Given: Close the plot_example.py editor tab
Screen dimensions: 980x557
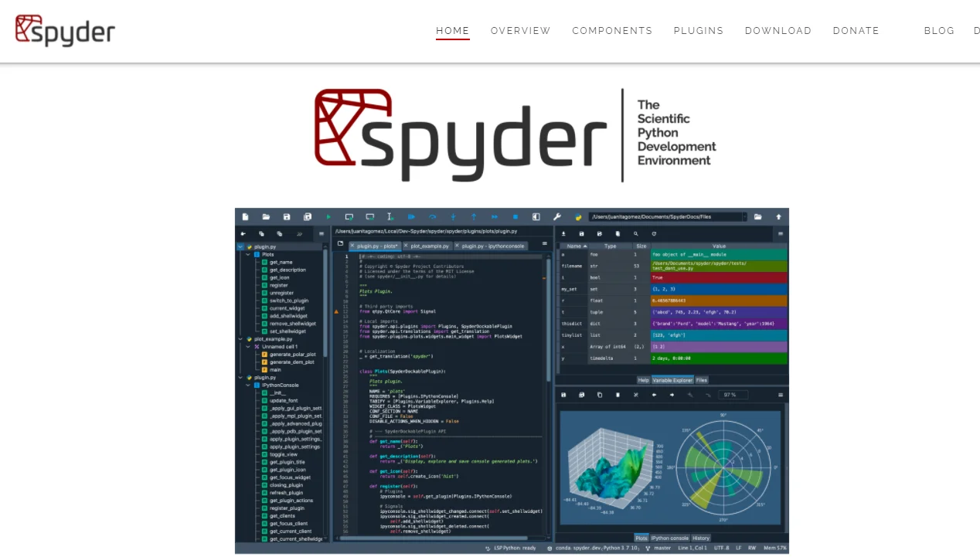Looking at the screenshot, I should click(404, 246).
